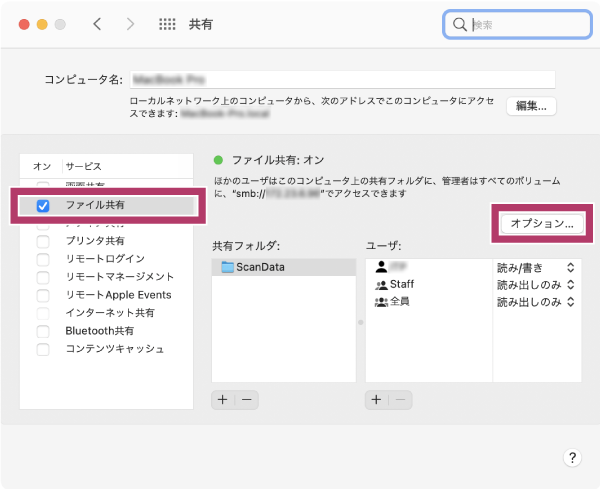
Task: Click the オン column header
Action: pyautogui.click(x=42, y=166)
